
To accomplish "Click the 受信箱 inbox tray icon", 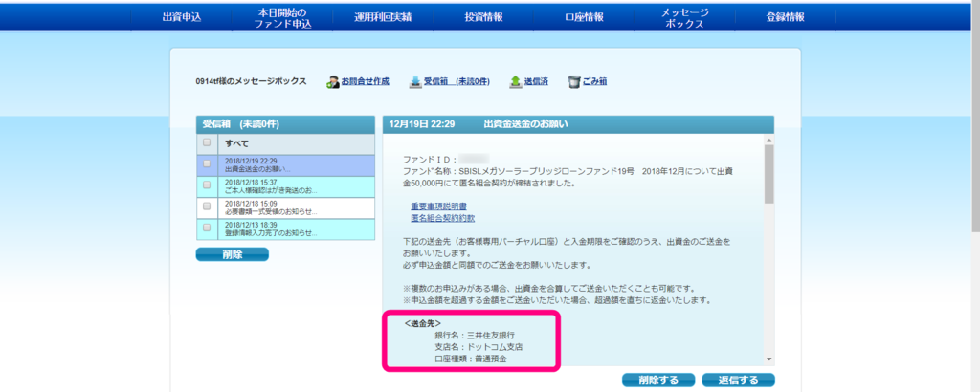I will pyautogui.click(x=415, y=82).
